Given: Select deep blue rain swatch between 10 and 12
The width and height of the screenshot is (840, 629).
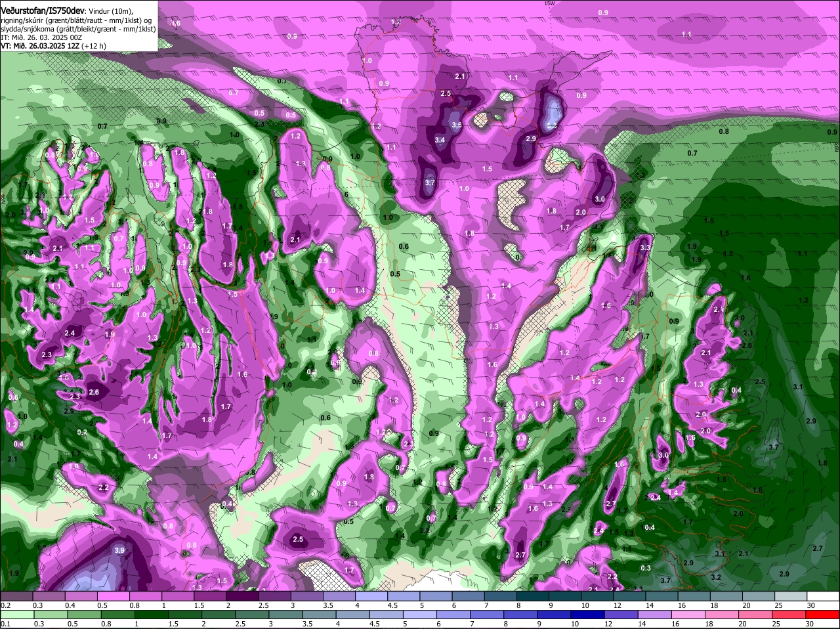Looking at the screenshot, I should pyautogui.click(x=588, y=615).
